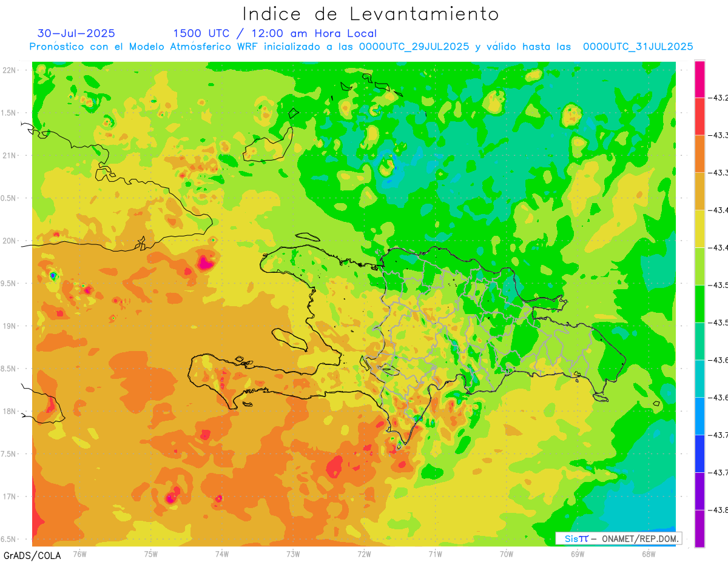Screen dimensions: 728x562
Task: Click the deep royal blue legend swatch
Action: tap(699, 453)
